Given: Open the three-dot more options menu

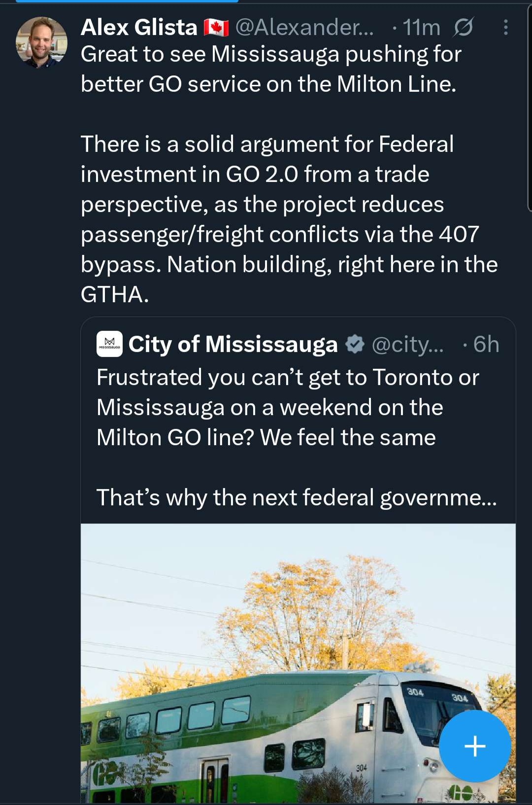Looking at the screenshot, I should (x=505, y=27).
